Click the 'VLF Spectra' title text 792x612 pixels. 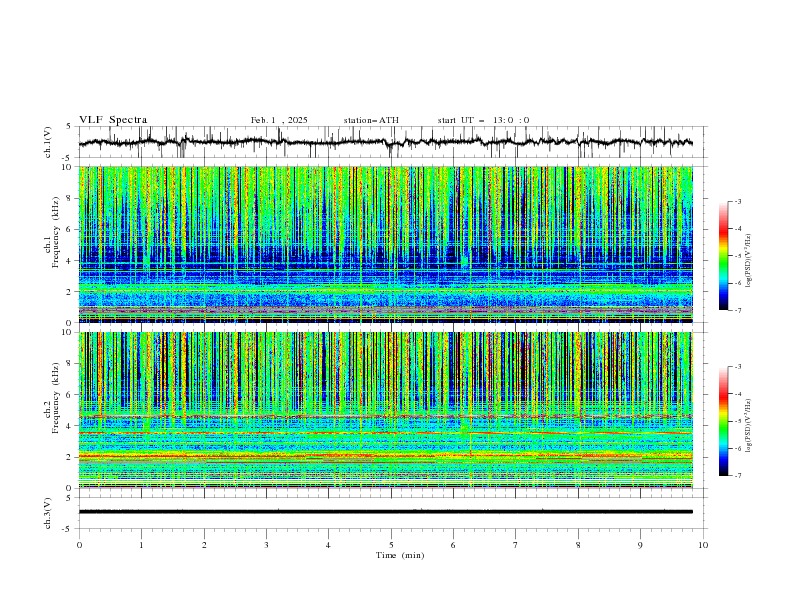pyautogui.click(x=113, y=120)
